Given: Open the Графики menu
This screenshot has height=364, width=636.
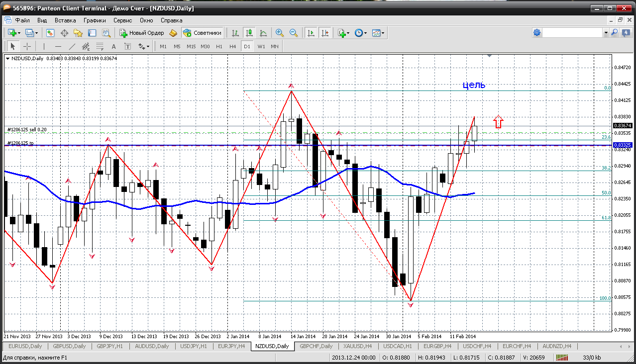Looking at the screenshot, I should tap(95, 20).
